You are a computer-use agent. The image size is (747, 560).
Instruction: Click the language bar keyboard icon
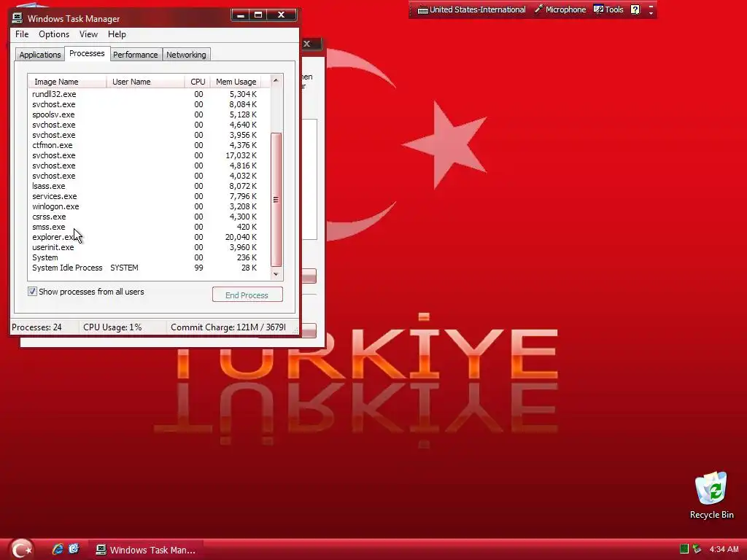(x=422, y=10)
